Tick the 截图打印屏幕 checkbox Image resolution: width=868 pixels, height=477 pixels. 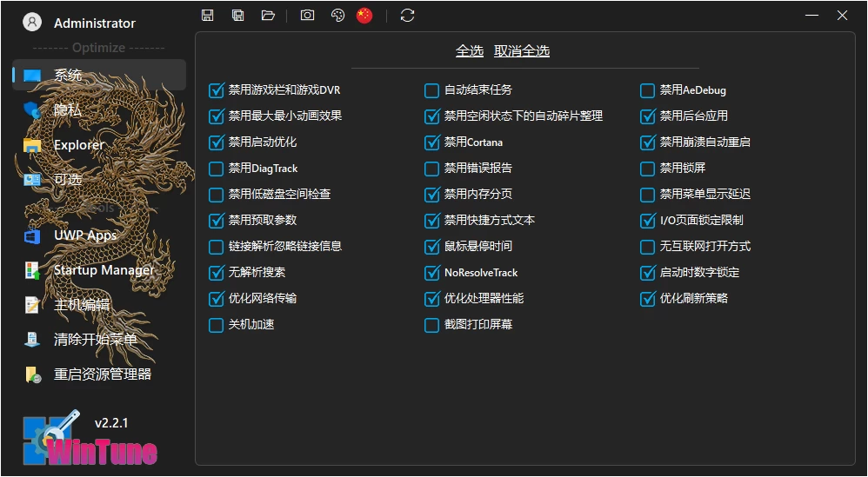(x=432, y=325)
